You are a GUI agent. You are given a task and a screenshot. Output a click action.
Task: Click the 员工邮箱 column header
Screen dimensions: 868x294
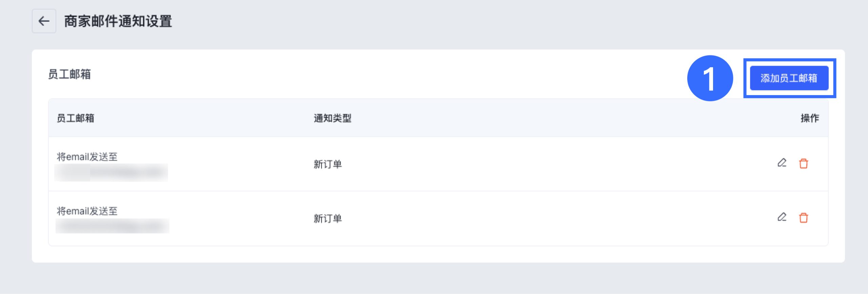pyautogui.click(x=75, y=118)
